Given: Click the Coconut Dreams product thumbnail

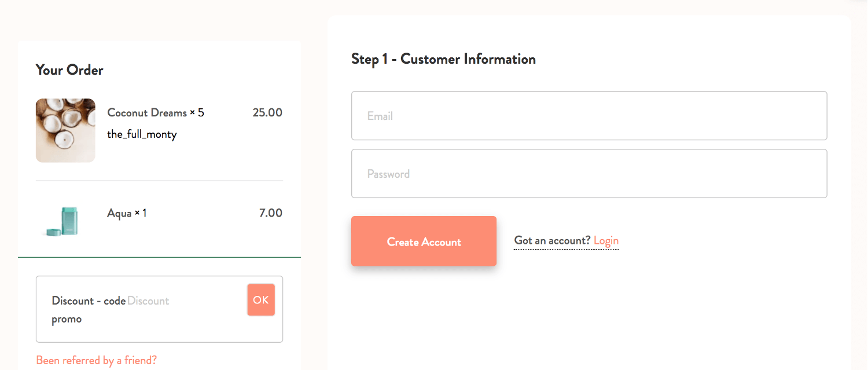Looking at the screenshot, I should 65,130.
